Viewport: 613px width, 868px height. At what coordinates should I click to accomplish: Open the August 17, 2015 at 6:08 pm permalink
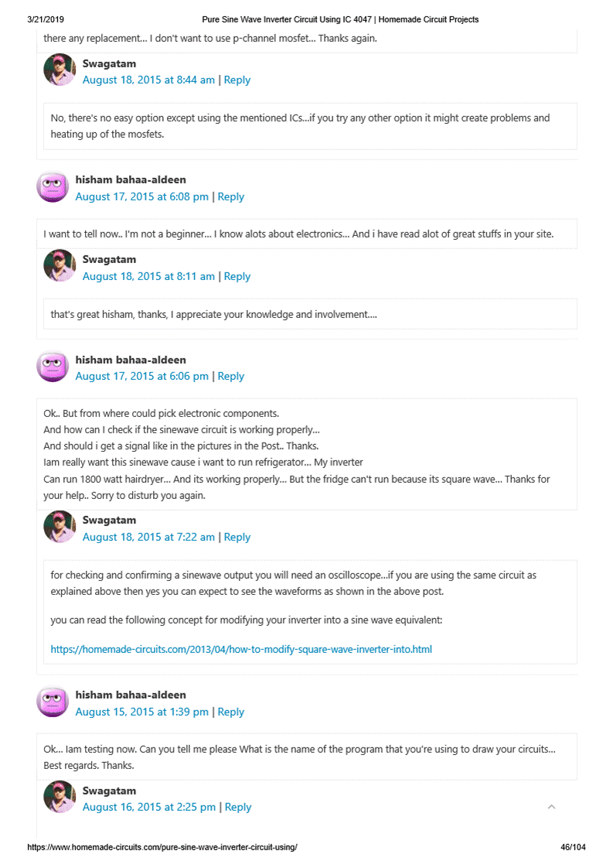coord(141,196)
